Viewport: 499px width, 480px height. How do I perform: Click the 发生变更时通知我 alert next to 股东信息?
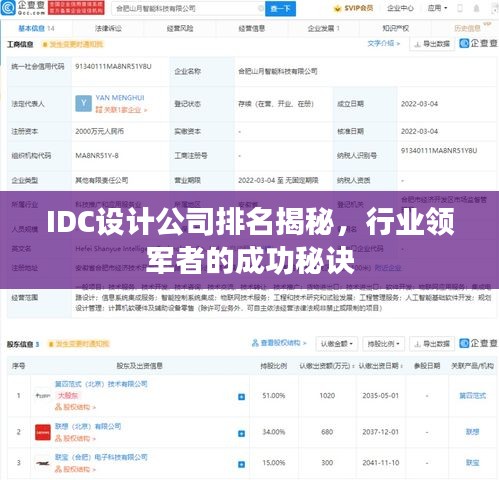click(79, 344)
